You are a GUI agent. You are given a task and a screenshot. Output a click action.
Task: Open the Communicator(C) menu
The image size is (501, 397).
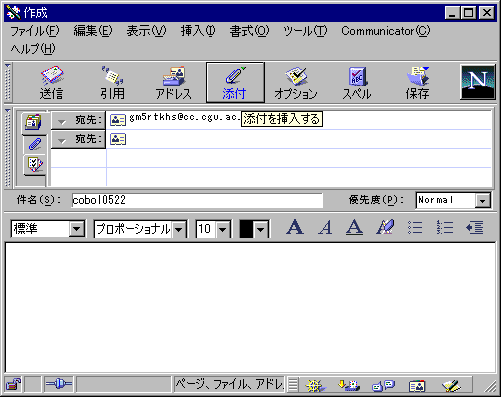386,31
